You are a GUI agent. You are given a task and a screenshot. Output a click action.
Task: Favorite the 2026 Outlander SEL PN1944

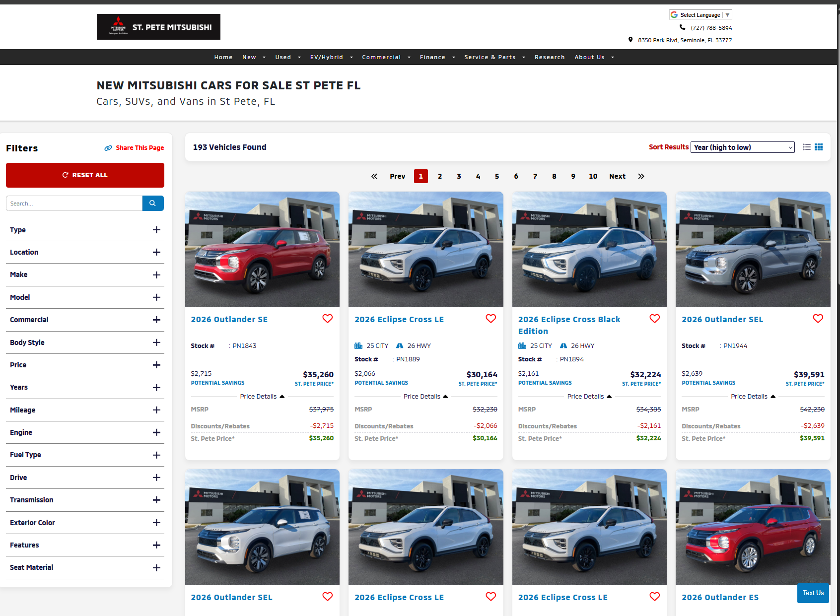(818, 319)
